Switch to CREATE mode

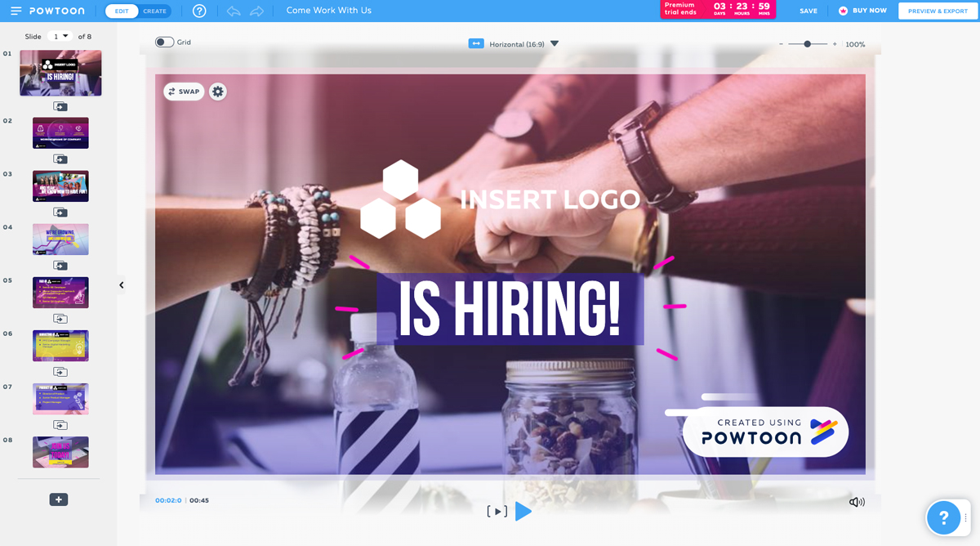[155, 11]
